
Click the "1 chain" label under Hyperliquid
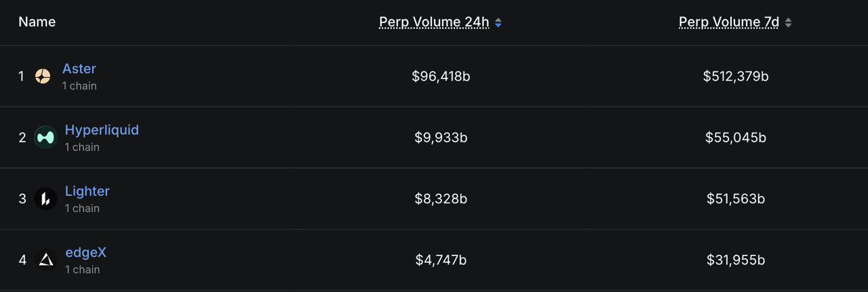click(x=82, y=147)
